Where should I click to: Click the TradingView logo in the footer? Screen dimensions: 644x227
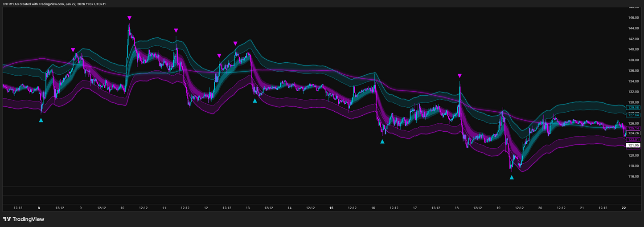pyautogui.click(x=24, y=219)
